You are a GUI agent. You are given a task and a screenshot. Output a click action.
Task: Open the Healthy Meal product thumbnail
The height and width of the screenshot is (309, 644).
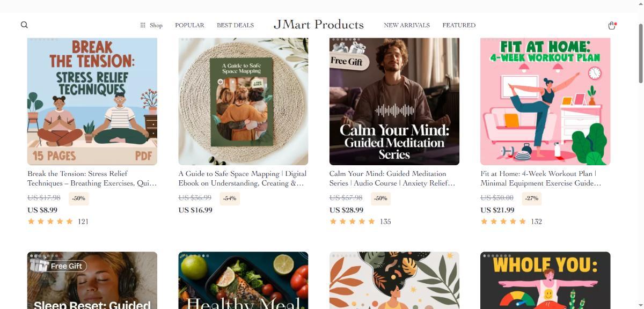pyautogui.click(x=243, y=280)
